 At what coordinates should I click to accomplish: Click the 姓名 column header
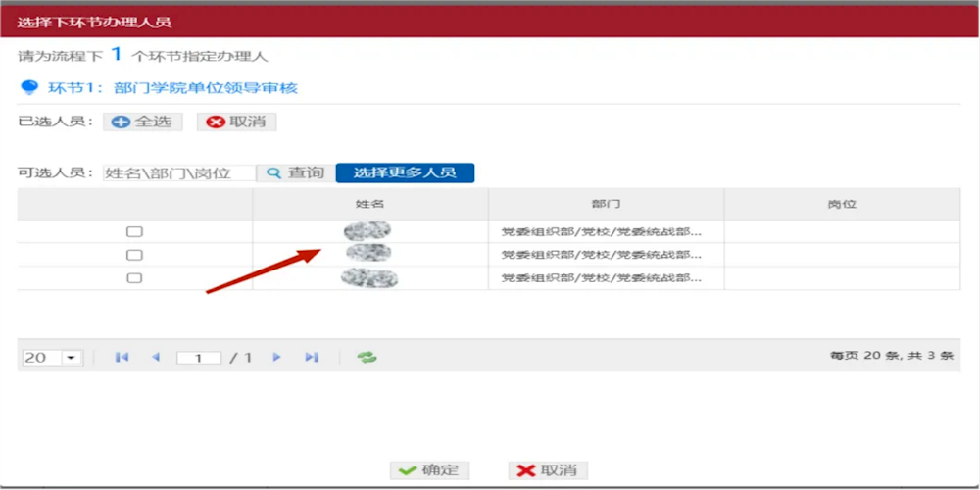point(370,205)
